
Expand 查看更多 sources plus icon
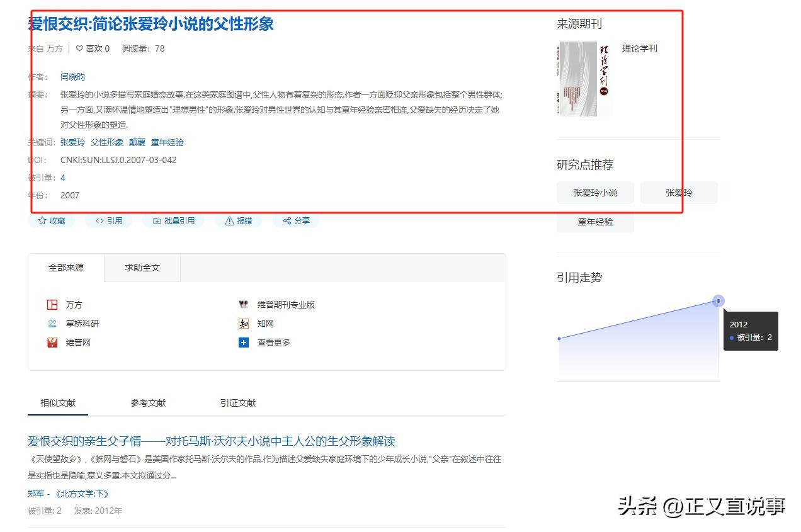pos(244,342)
